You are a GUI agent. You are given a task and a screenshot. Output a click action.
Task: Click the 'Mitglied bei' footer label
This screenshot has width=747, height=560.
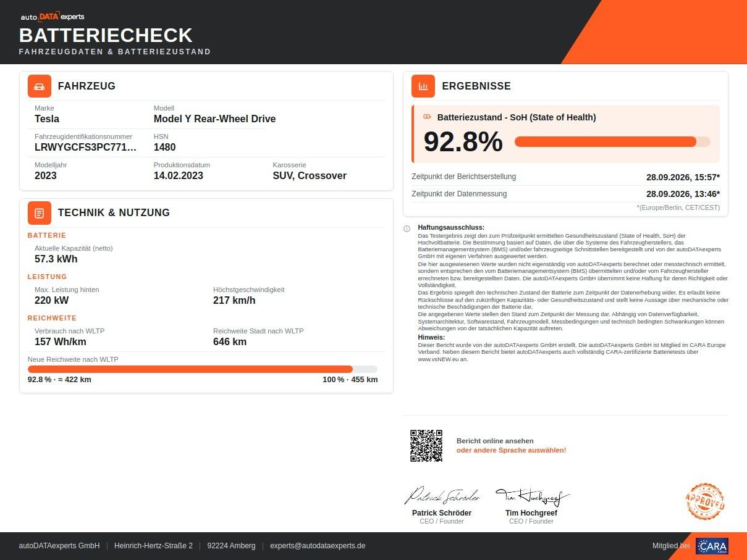pos(671,546)
